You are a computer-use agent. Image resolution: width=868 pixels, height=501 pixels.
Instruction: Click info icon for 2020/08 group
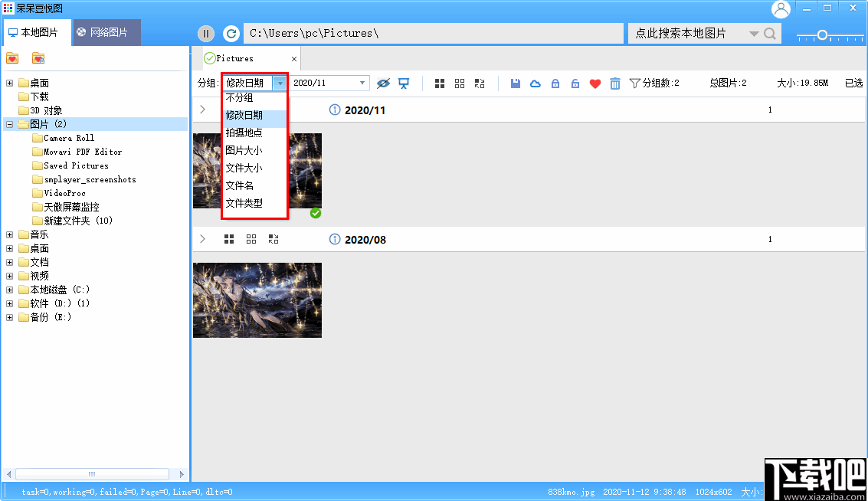[x=334, y=239]
